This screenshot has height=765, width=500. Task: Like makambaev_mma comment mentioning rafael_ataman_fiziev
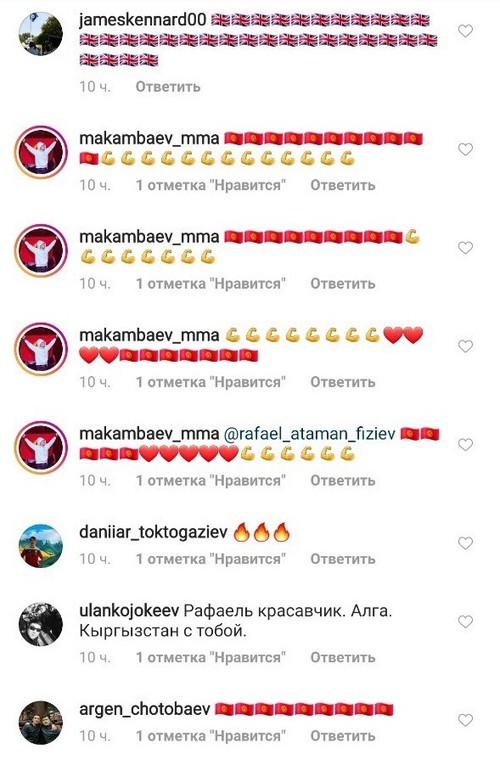465,444
